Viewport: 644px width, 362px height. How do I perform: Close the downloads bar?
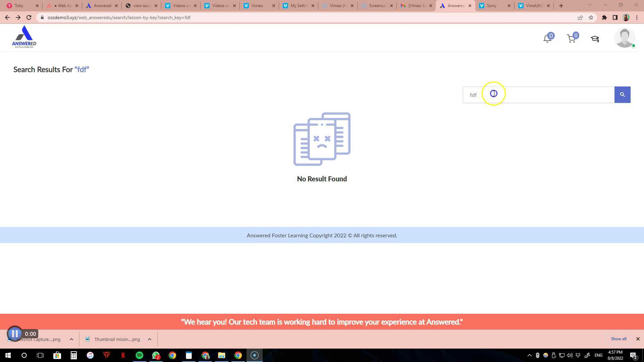[638, 339]
